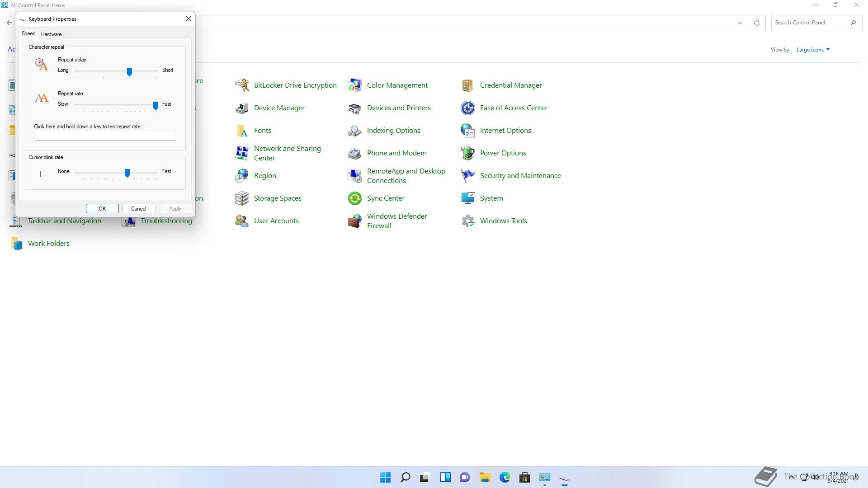The height and width of the screenshot is (488, 868).
Task: Open the Work Folders link
Action: click(x=49, y=243)
